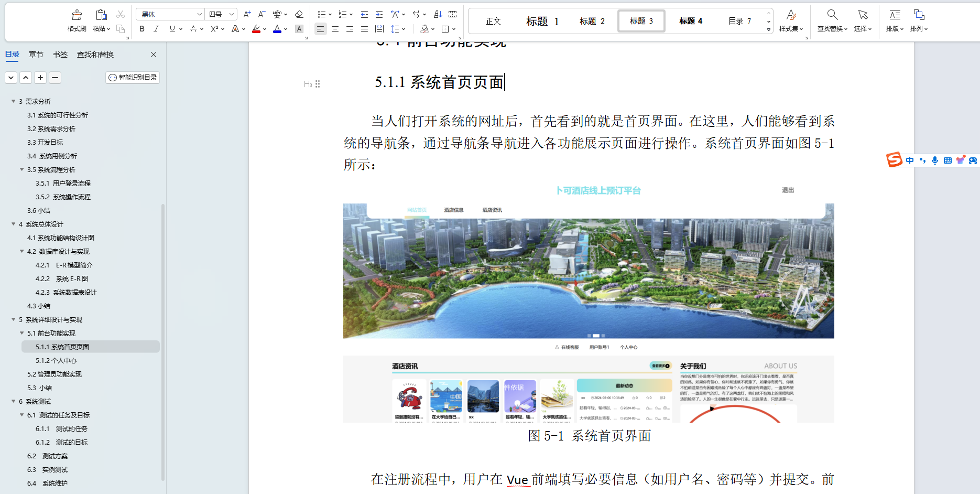Collapse the "4.2 数据库设计与实现" outline node
980x494 pixels.
point(22,251)
